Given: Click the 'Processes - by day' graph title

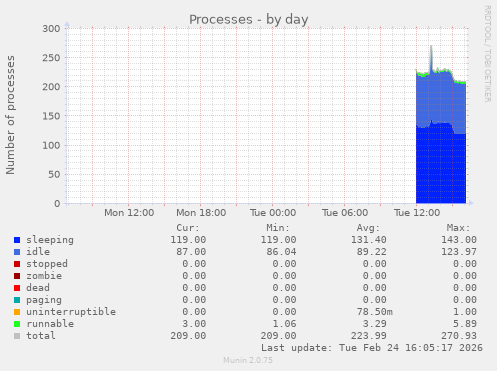Looking at the screenshot, I should tap(249, 20).
